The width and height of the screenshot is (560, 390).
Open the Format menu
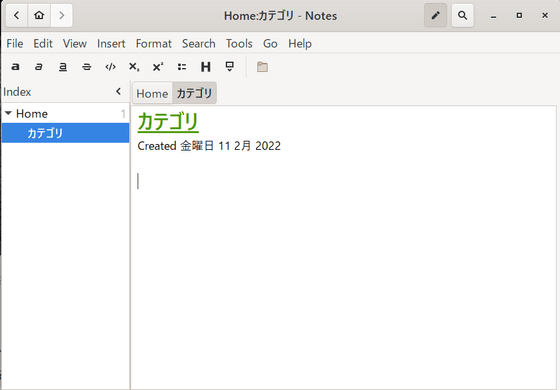pos(154,44)
